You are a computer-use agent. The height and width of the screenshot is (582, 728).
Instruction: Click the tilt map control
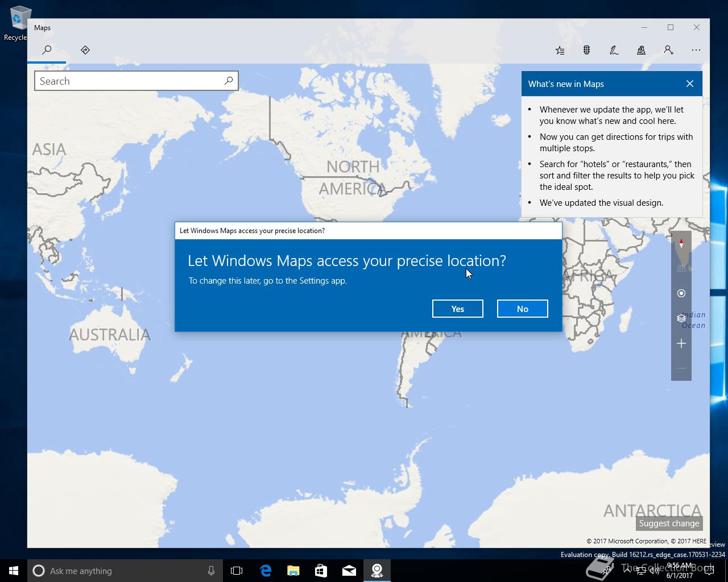(x=681, y=268)
